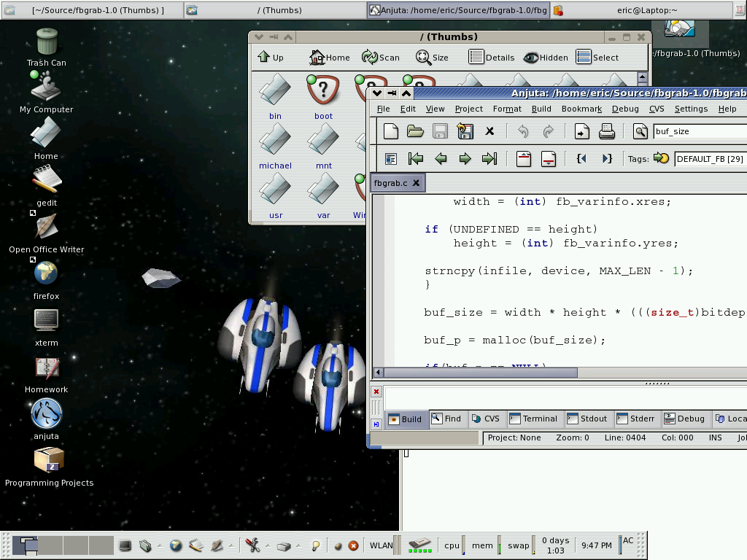Open the Bookmark menu in Anjuta
Screen dimensions: 747x560
[581, 109]
